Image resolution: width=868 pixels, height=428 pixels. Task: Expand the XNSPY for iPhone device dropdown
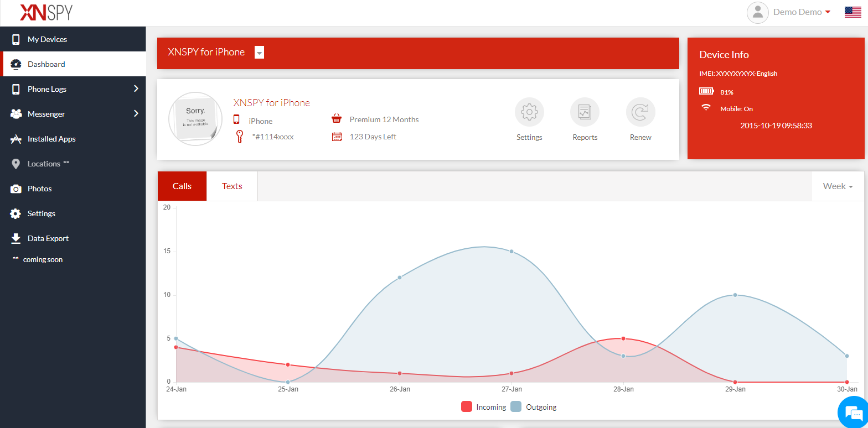(x=259, y=52)
